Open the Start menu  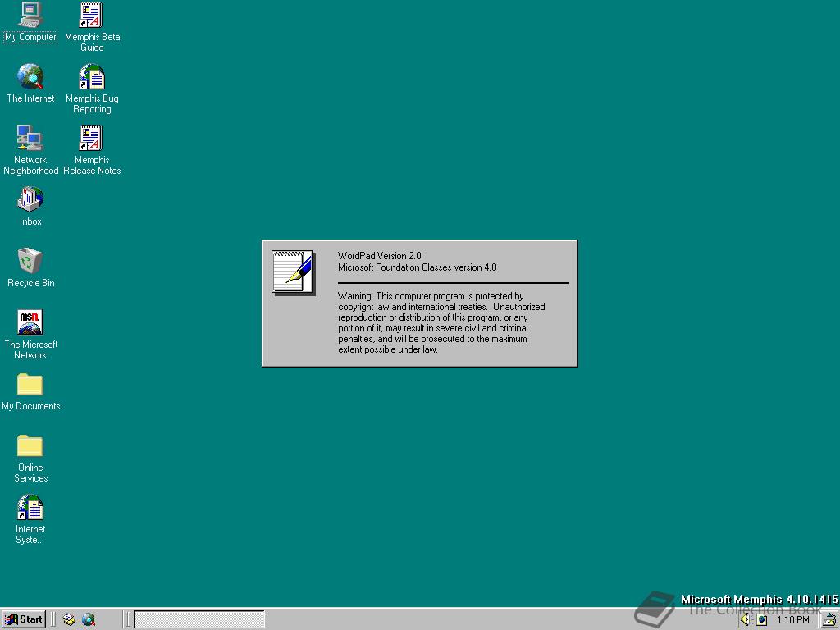point(24,619)
